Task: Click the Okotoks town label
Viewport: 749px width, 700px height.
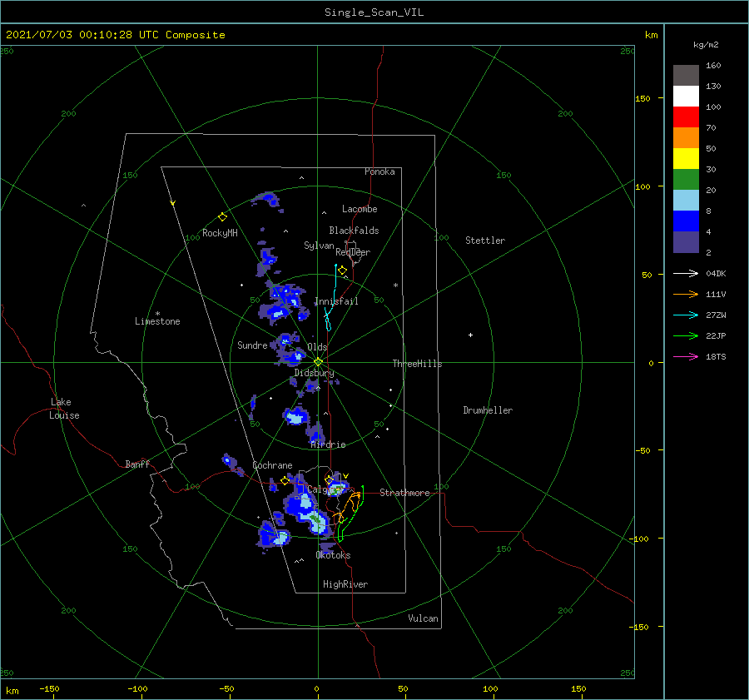Action: [x=333, y=555]
